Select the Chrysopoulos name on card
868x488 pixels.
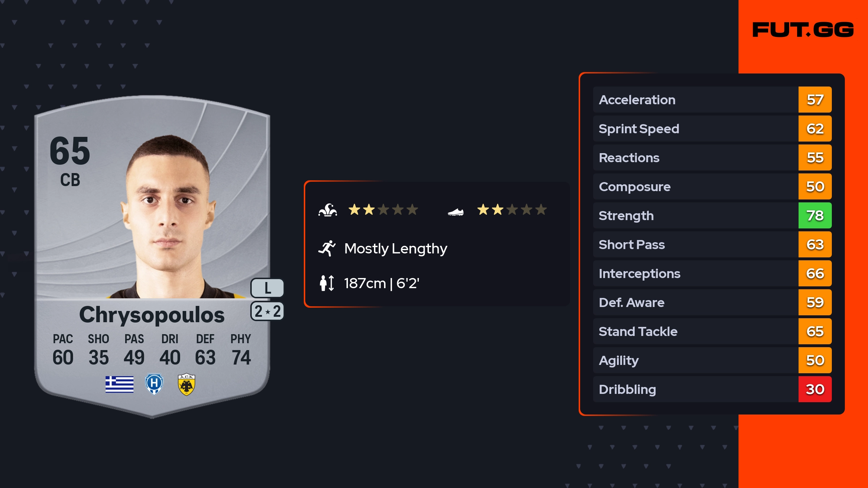(x=152, y=314)
